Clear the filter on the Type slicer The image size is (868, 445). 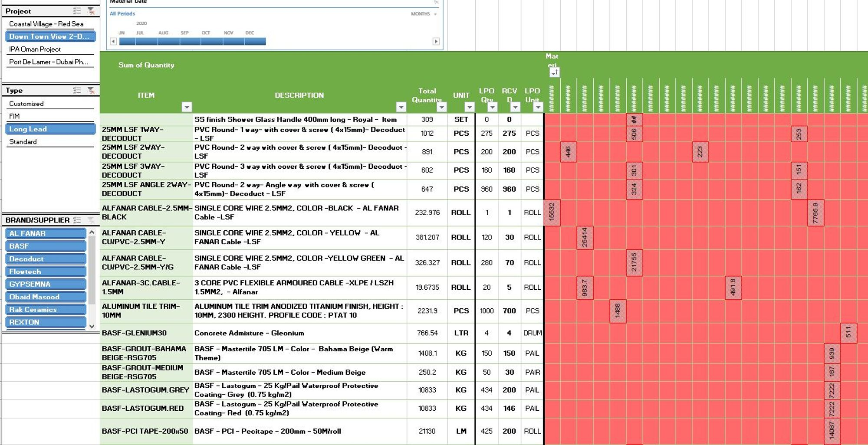[x=91, y=90]
